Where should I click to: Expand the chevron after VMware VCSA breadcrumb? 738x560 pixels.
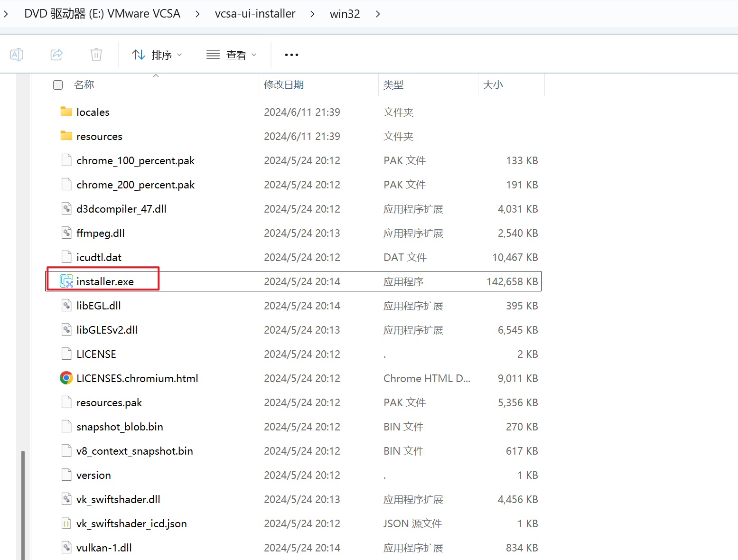point(197,14)
